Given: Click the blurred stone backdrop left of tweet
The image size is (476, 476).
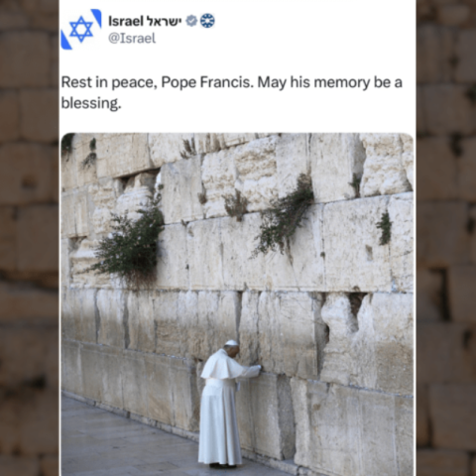Looking at the screenshot, I should tap(29, 238).
